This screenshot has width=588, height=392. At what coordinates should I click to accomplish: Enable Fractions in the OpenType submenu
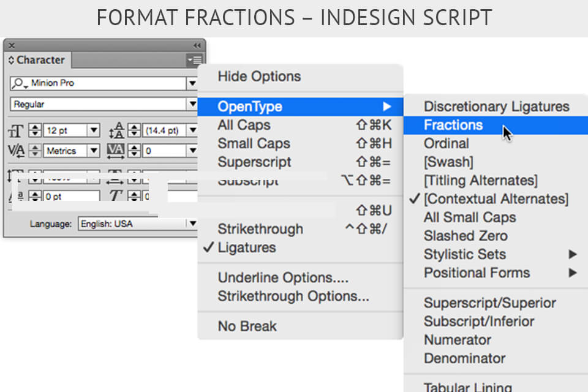(x=453, y=124)
